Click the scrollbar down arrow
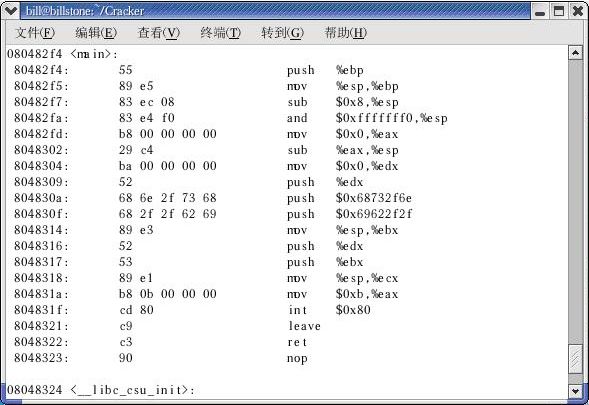589x405 pixels. [575, 391]
